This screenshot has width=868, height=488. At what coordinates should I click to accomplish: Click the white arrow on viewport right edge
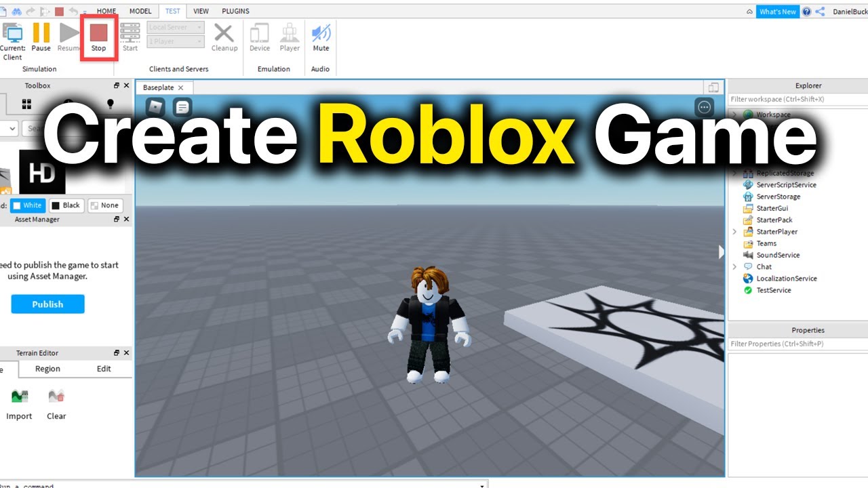721,251
